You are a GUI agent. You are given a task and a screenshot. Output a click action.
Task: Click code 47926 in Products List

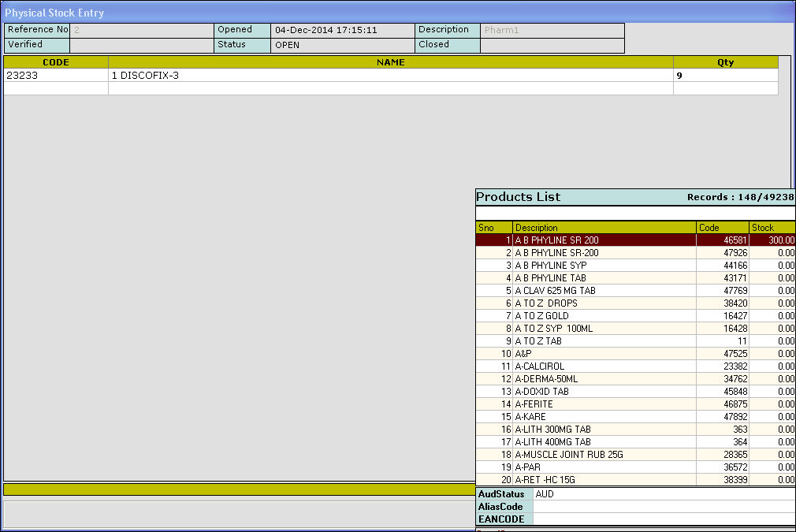[723, 253]
